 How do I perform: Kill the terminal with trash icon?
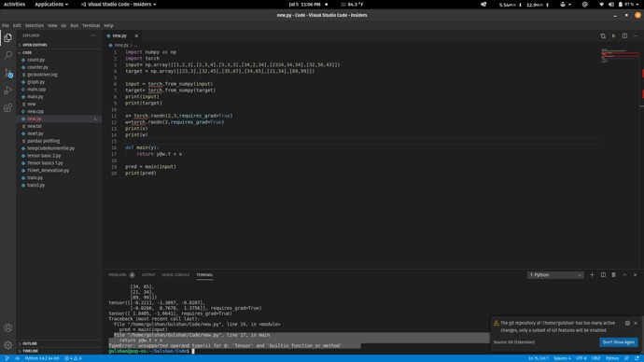click(x=613, y=274)
